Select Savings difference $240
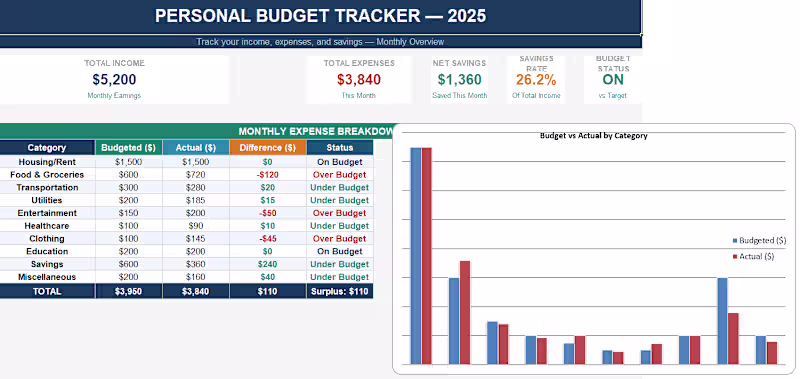 tap(268, 264)
